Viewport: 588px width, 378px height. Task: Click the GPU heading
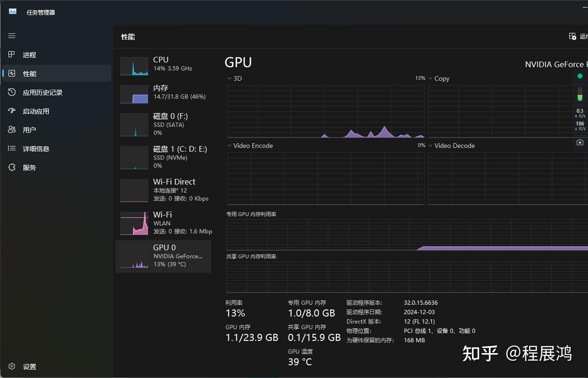(238, 62)
